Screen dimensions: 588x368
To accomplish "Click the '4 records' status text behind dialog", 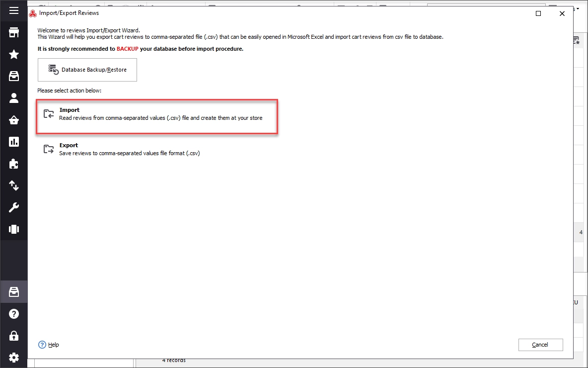I will (x=174, y=360).
